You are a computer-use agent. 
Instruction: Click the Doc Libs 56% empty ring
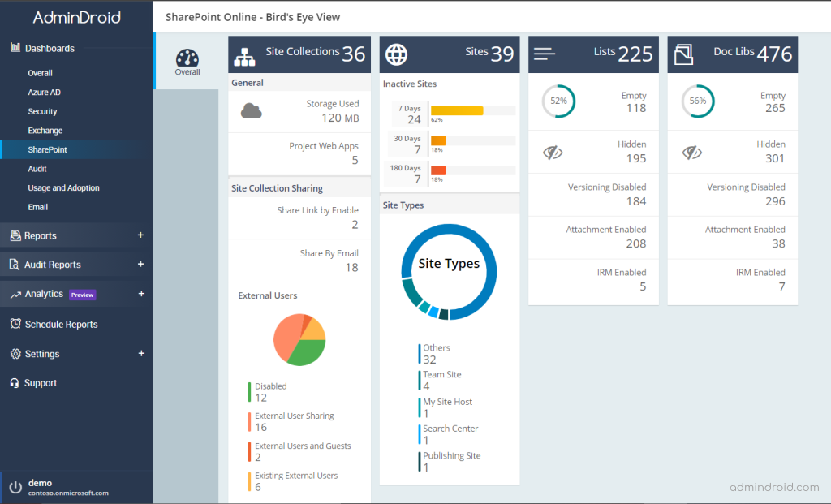(697, 101)
